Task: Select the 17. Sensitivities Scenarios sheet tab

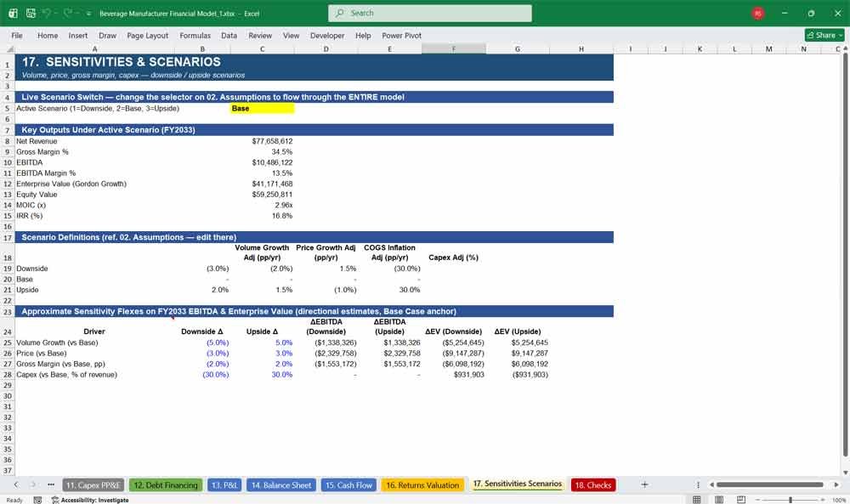Action: point(517,484)
